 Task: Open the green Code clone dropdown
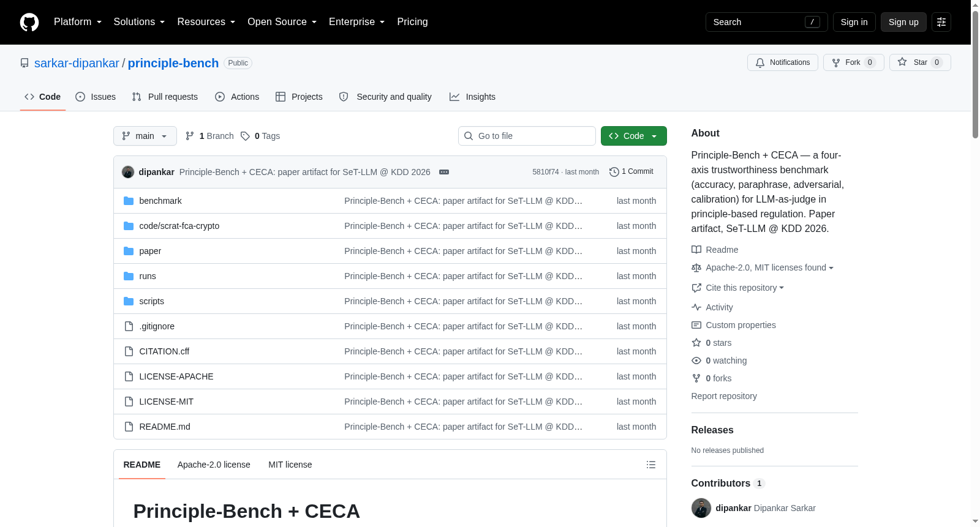coord(634,136)
